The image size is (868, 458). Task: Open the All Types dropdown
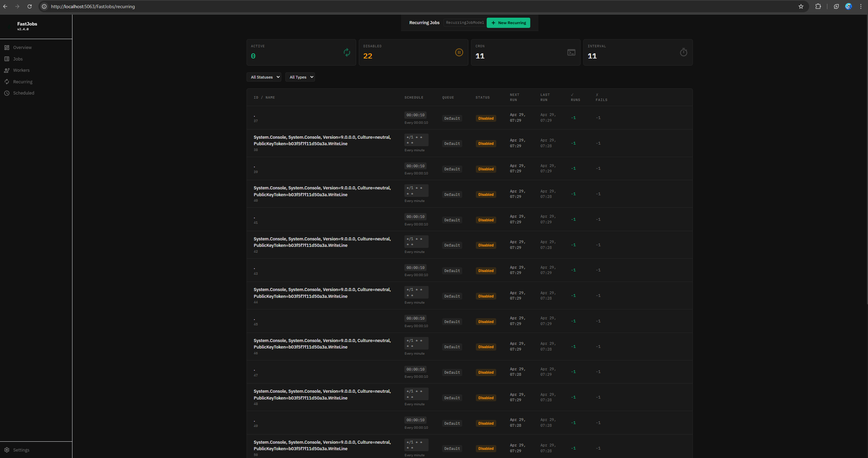[x=300, y=77]
